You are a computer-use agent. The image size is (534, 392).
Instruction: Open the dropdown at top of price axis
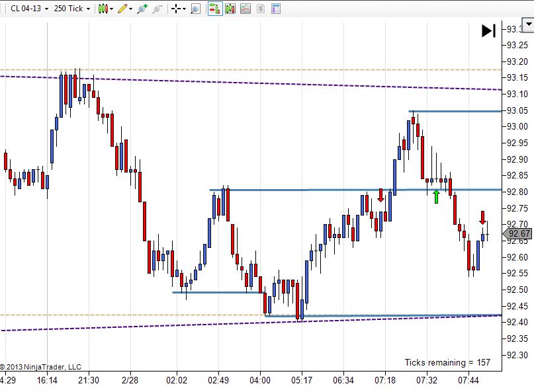[528, 24]
